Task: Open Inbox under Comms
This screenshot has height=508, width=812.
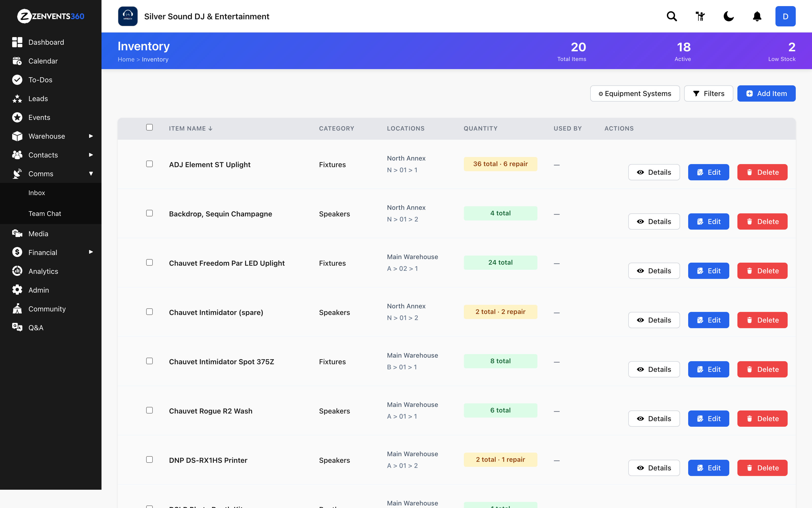Action: coord(37,193)
